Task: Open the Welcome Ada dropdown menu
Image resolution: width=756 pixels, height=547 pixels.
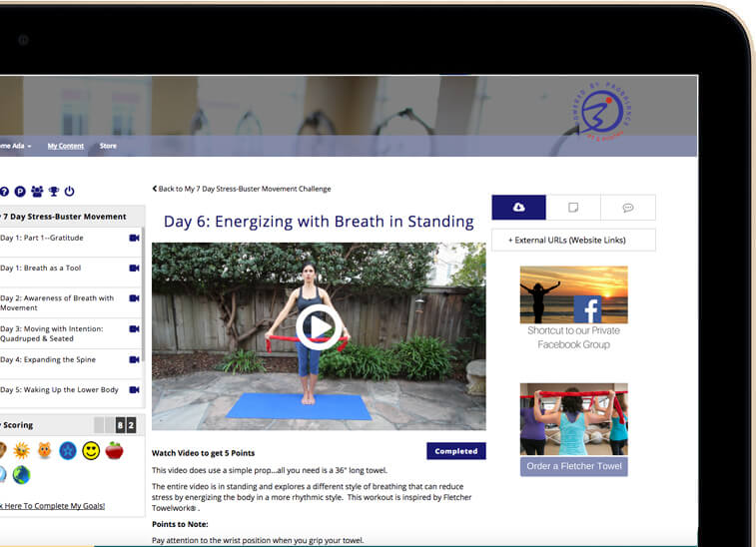Action: 15,146
